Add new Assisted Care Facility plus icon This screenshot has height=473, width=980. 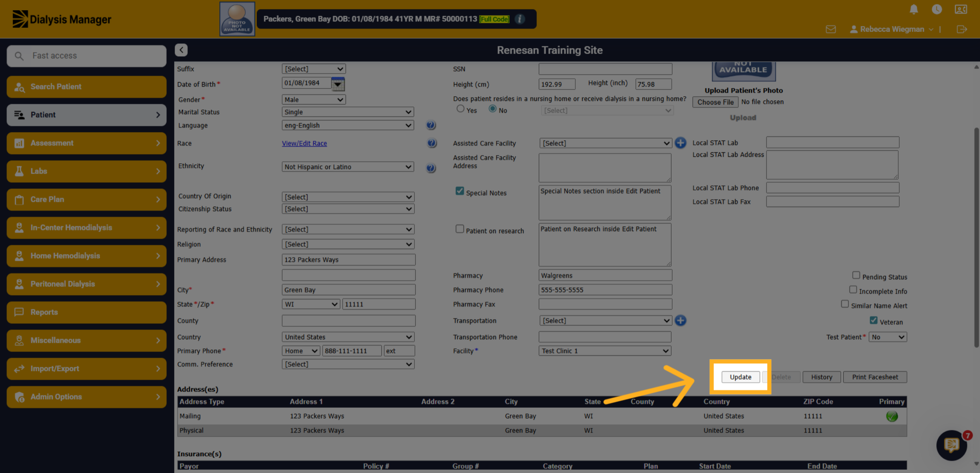[680, 143]
